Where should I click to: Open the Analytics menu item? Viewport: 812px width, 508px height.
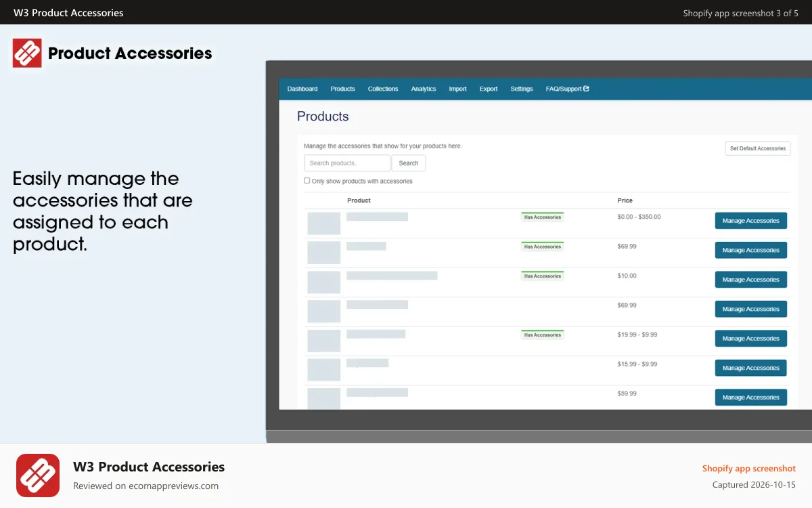[424, 89]
